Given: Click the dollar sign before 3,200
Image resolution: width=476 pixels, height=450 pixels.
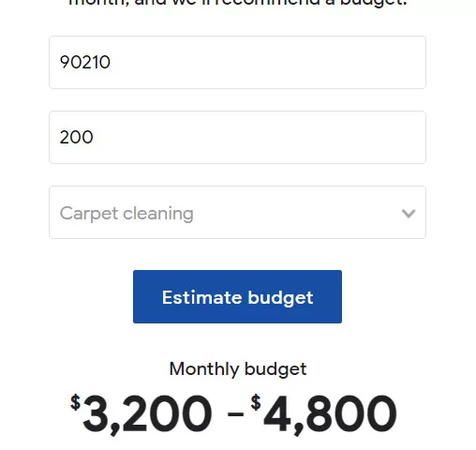Looking at the screenshot, I should [x=75, y=402].
